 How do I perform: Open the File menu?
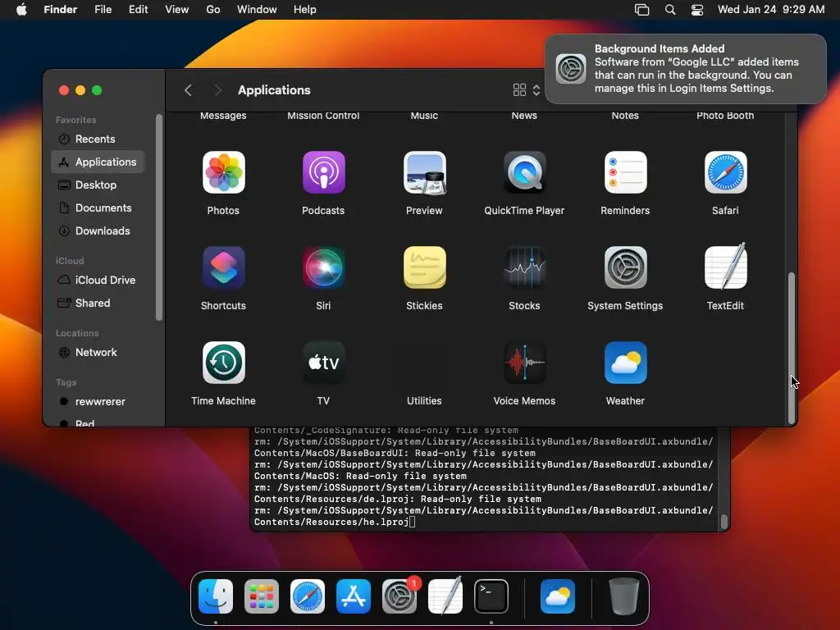pyautogui.click(x=103, y=10)
